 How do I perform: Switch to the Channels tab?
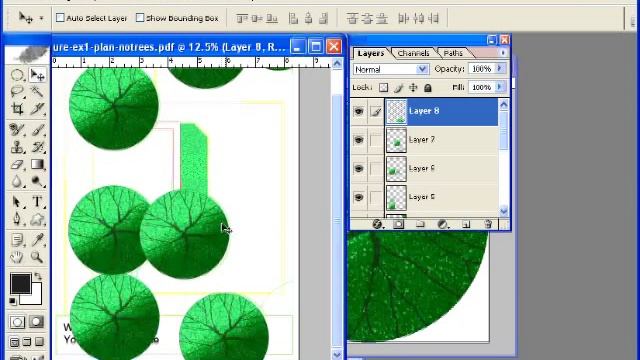(413, 53)
